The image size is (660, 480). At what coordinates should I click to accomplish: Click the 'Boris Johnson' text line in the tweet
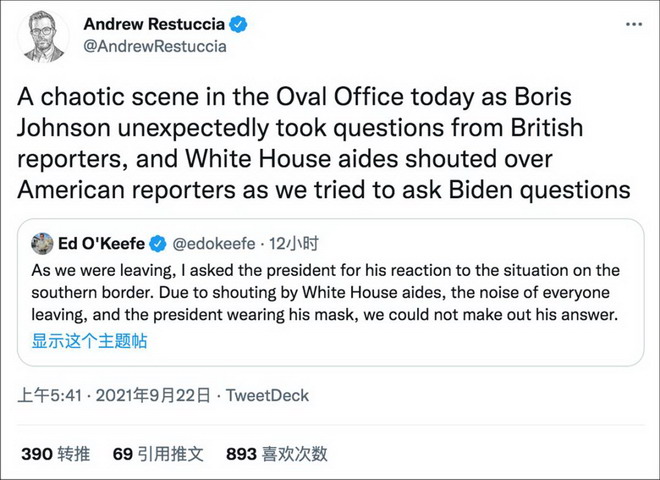click(x=300, y=128)
